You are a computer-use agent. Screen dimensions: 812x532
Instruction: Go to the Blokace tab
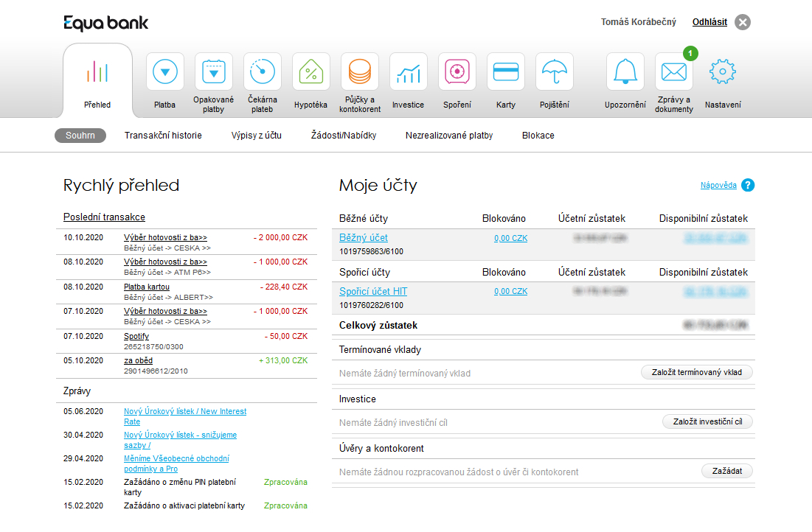538,136
